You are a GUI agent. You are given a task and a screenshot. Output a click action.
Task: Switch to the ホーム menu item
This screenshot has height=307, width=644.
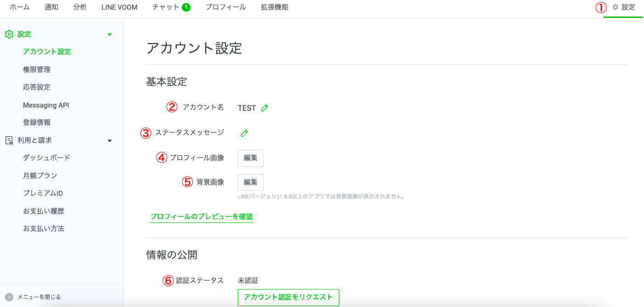(x=19, y=7)
